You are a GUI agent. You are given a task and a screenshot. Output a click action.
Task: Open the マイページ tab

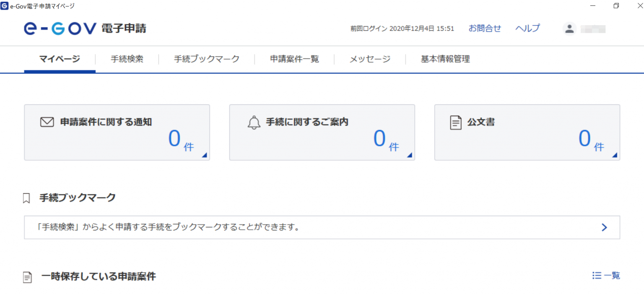(x=60, y=59)
